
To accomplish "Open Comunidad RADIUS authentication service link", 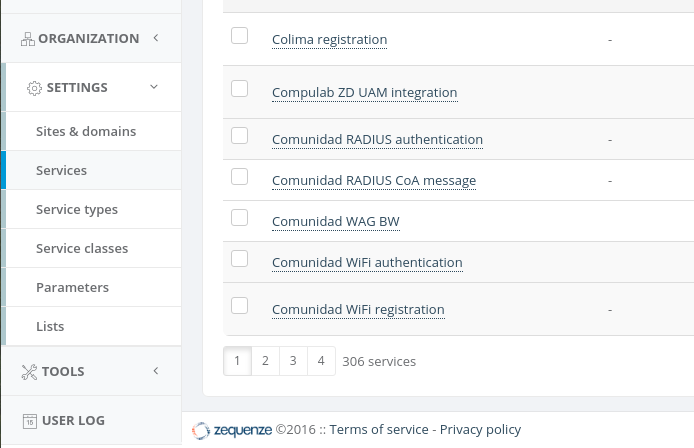I will (377, 140).
